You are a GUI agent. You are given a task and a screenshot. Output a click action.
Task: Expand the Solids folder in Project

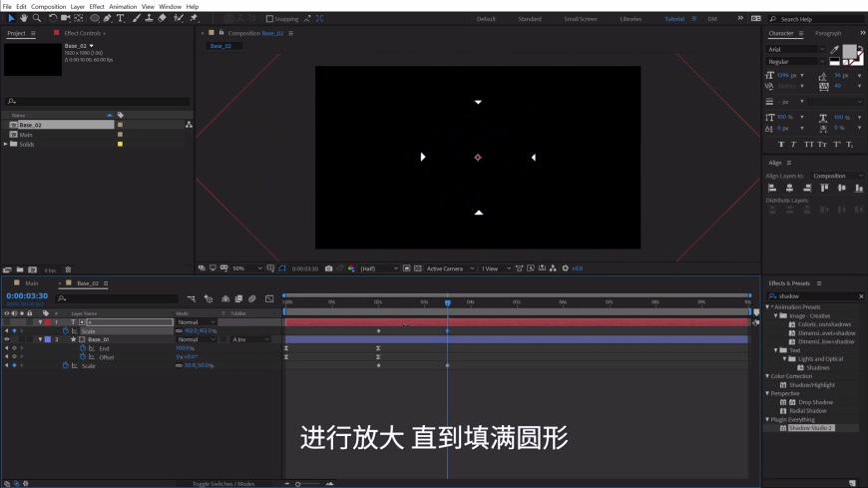point(6,144)
